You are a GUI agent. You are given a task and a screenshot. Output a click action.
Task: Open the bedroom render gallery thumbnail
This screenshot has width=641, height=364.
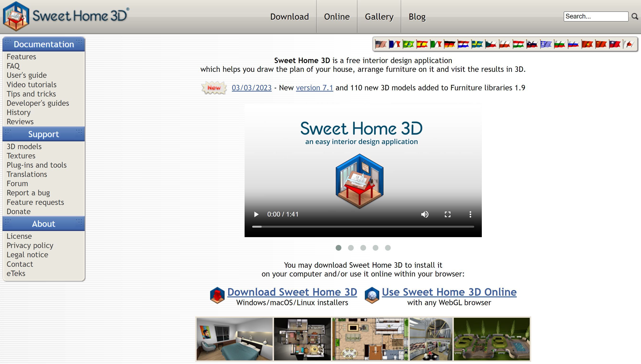(x=234, y=339)
